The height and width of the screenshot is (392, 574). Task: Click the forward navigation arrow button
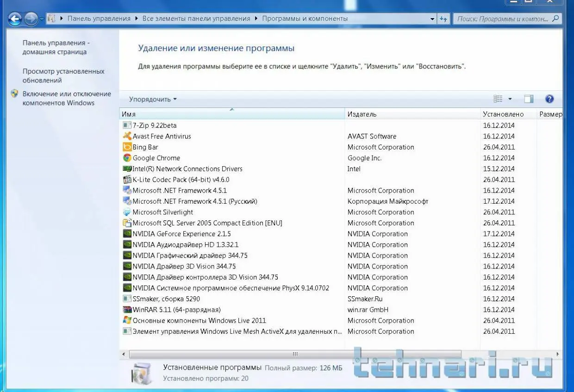(31, 19)
